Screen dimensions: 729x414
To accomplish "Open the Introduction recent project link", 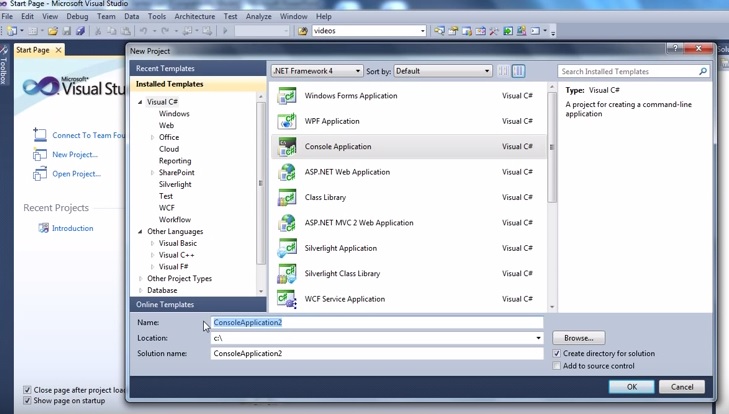I will (73, 228).
